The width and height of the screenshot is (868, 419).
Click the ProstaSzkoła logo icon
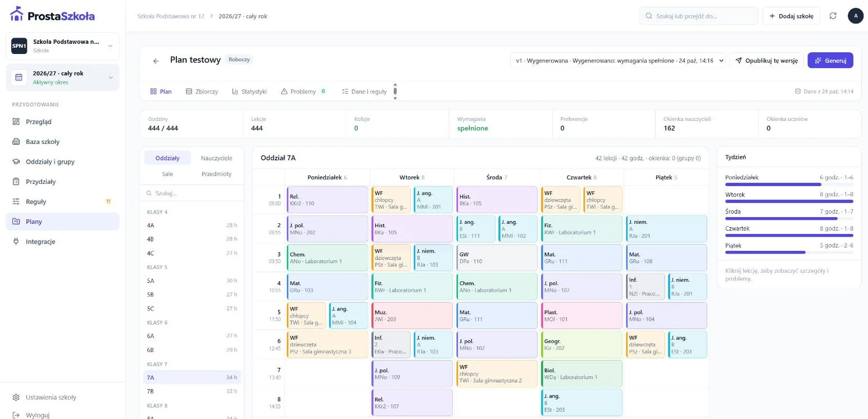click(17, 14)
